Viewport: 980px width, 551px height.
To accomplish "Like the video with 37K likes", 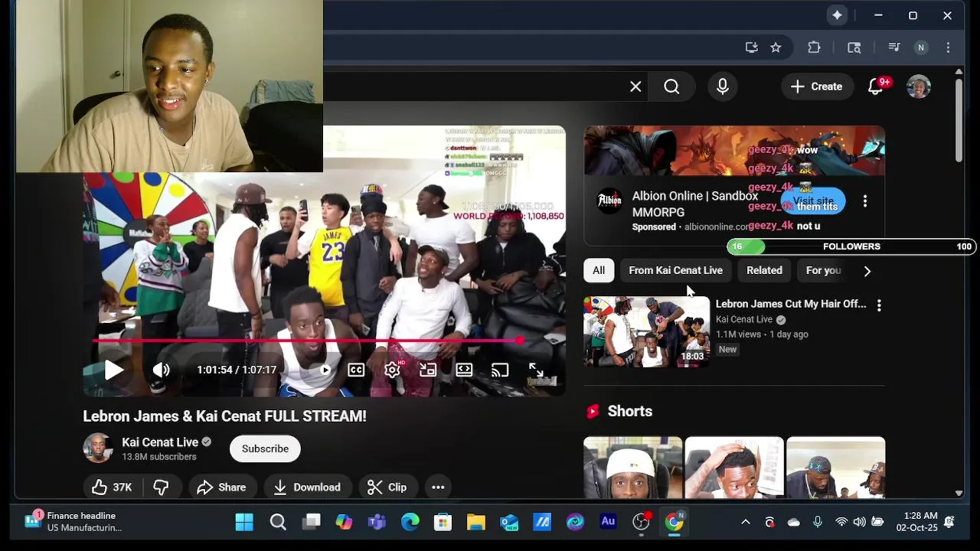I will [x=112, y=487].
